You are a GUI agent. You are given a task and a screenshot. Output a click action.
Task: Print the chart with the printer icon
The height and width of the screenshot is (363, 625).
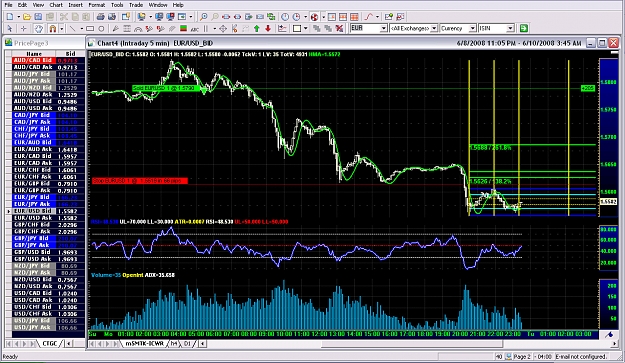point(100,17)
